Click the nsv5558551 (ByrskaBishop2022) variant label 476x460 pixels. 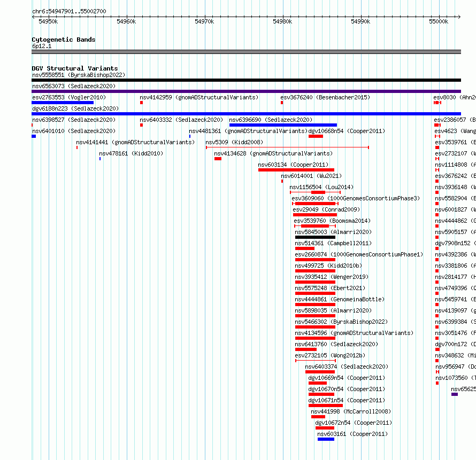coord(79,75)
